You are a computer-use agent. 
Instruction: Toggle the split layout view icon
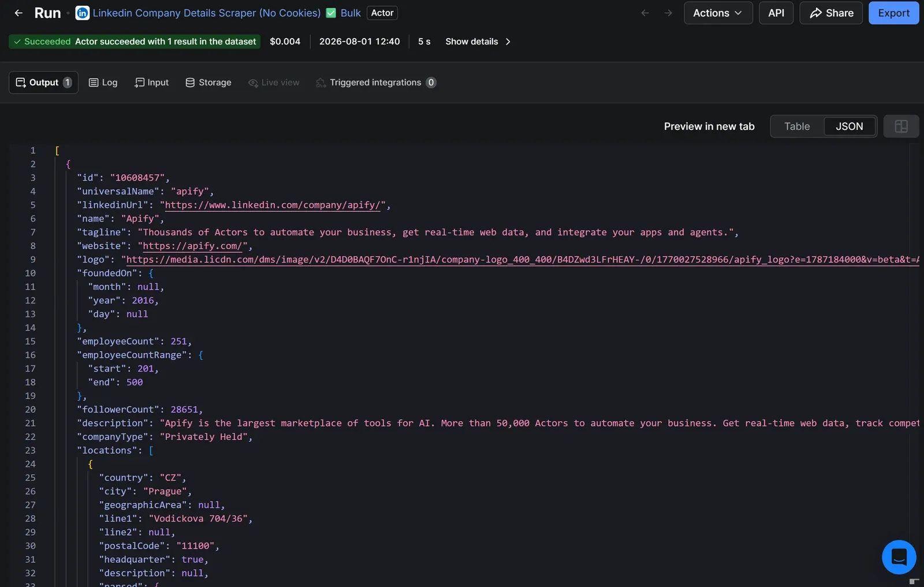(x=901, y=126)
